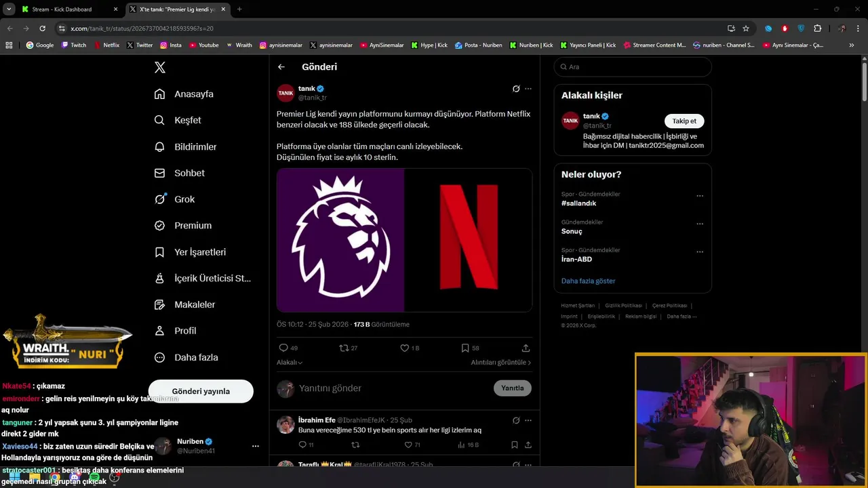868x488 pixels.
Task: Open the Twitch bookmark
Action: click(74, 45)
